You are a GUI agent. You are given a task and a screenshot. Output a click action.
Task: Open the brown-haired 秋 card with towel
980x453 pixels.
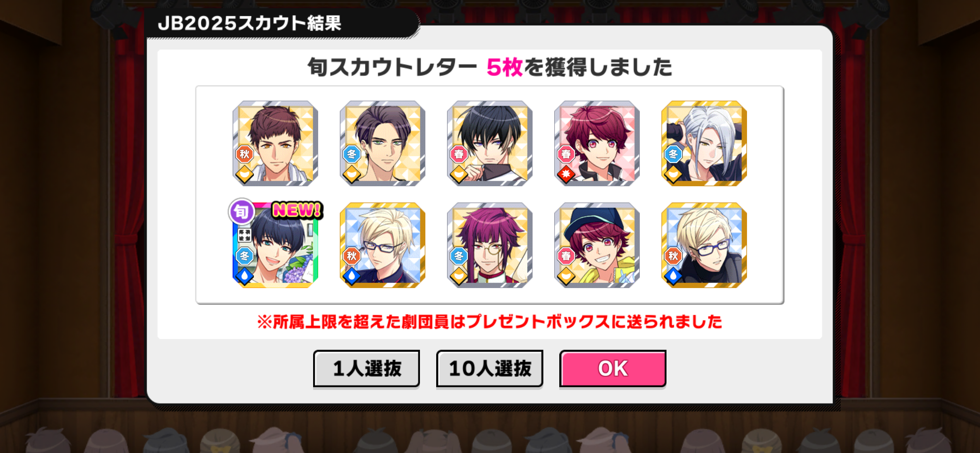[x=275, y=143]
